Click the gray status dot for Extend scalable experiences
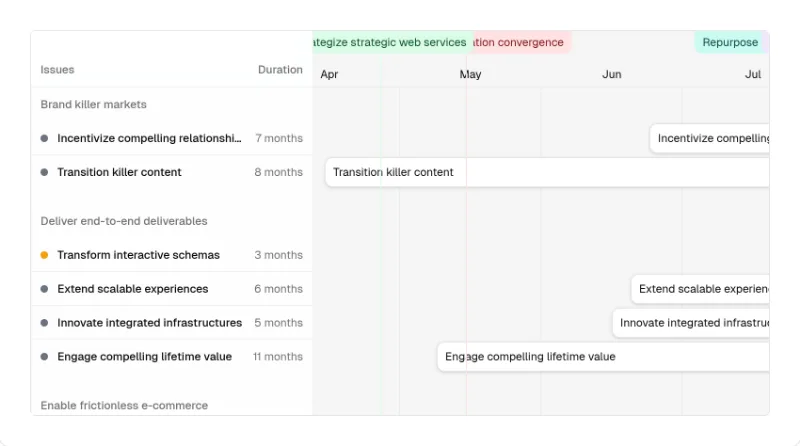Viewport: 800px width, 446px height. tap(44, 289)
